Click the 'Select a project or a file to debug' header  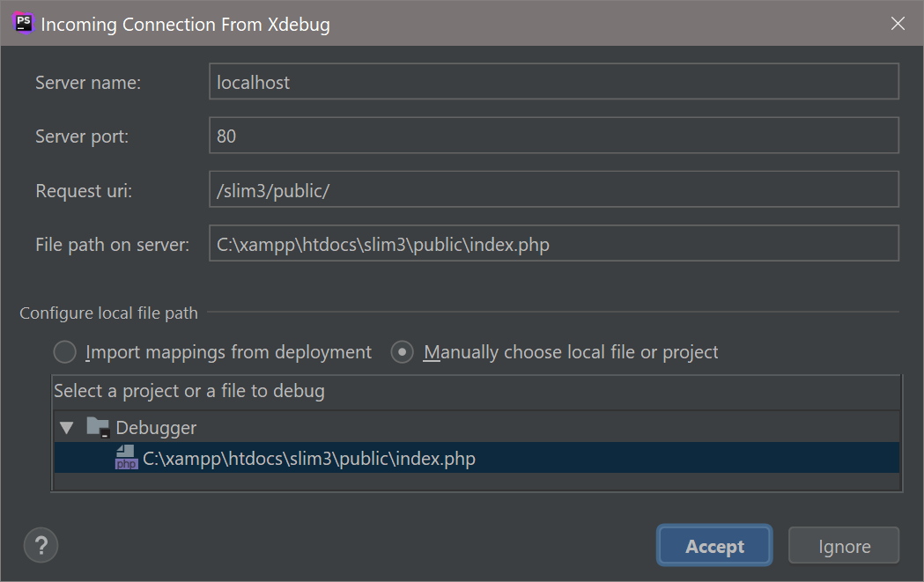(x=189, y=390)
